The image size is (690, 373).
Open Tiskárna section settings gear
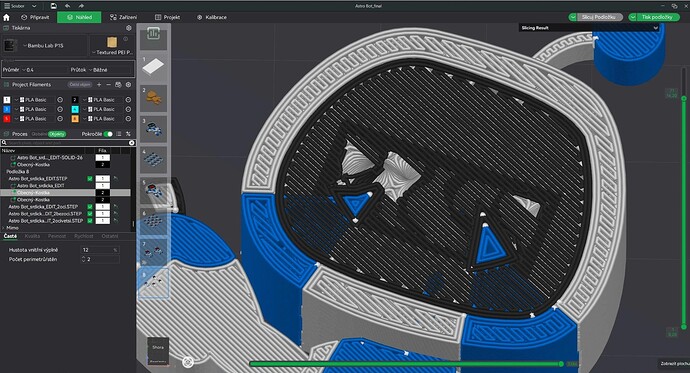(x=128, y=28)
